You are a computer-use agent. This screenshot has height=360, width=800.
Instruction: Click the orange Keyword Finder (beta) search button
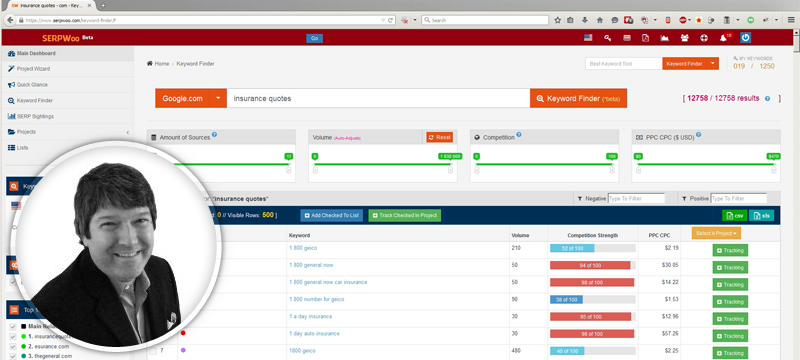[579, 98]
